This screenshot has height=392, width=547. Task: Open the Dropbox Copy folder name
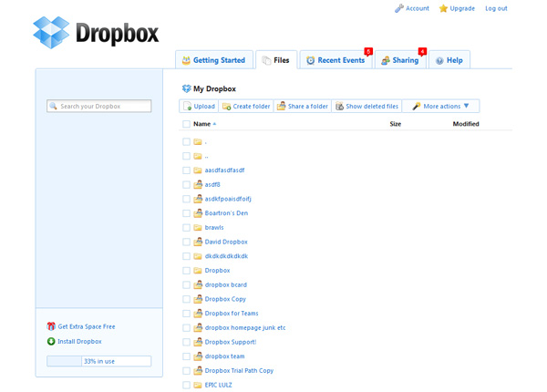click(225, 299)
